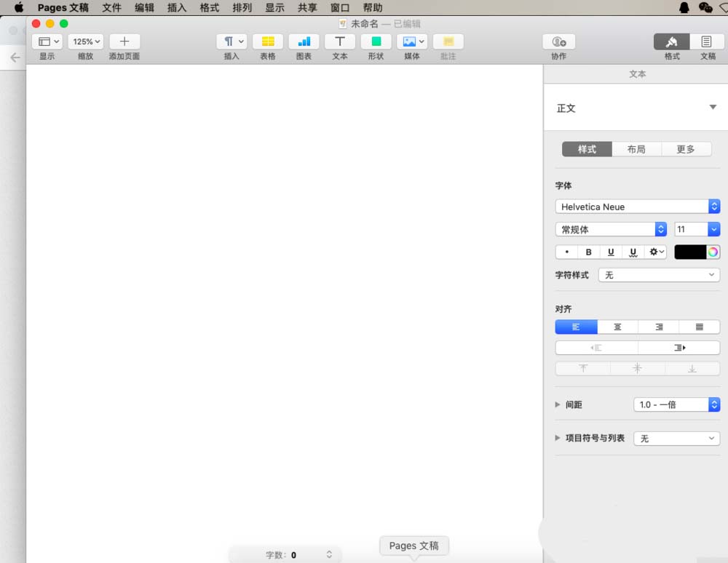Select center text alignment

coord(617,327)
